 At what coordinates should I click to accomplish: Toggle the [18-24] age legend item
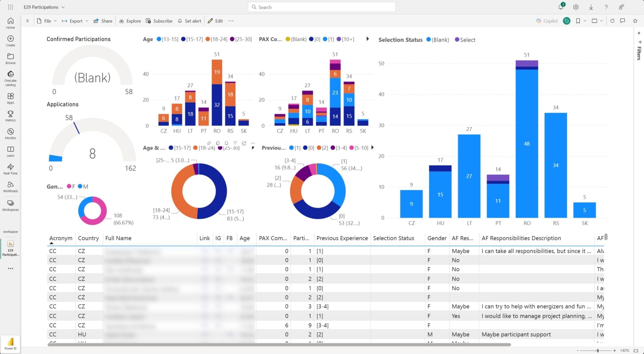pos(216,39)
